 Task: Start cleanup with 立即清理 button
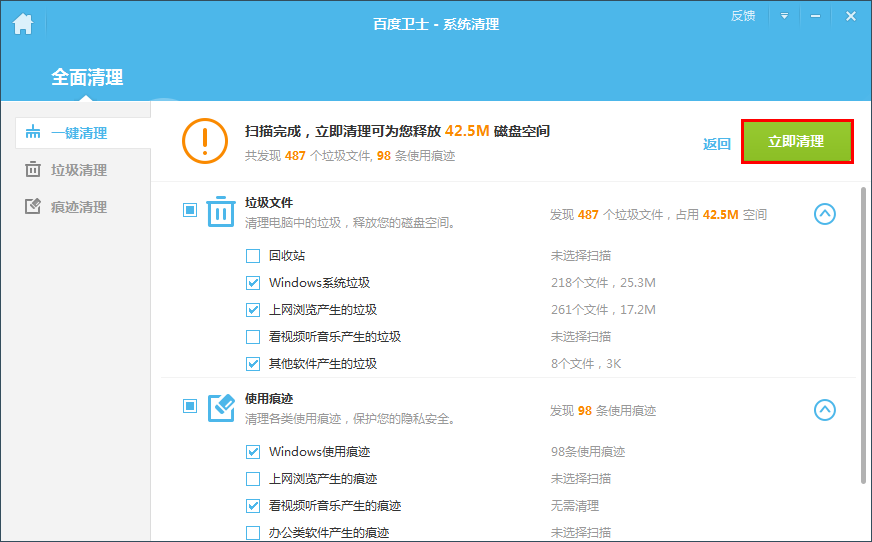[797, 141]
